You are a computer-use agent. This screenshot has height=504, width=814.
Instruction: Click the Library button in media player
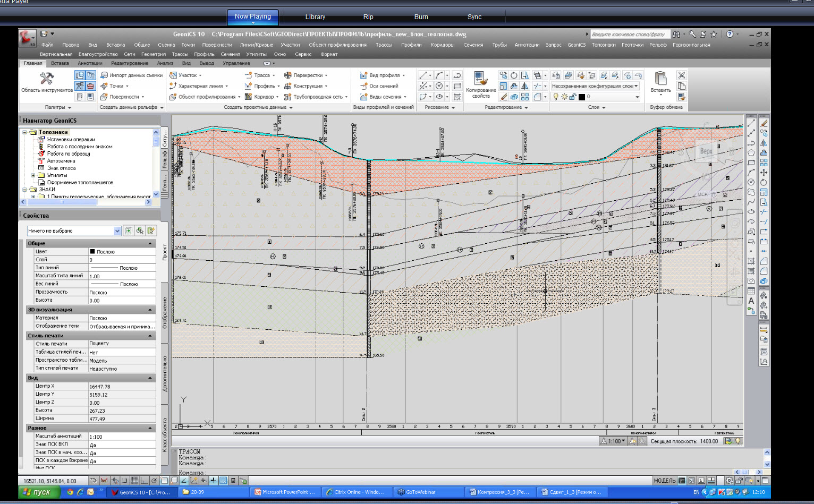coord(315,17)
